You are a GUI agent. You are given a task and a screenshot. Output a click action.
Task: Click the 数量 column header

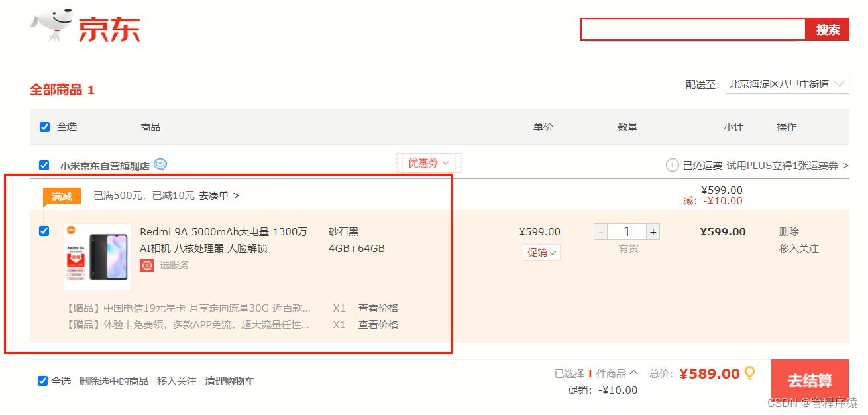tap(627, 127)
